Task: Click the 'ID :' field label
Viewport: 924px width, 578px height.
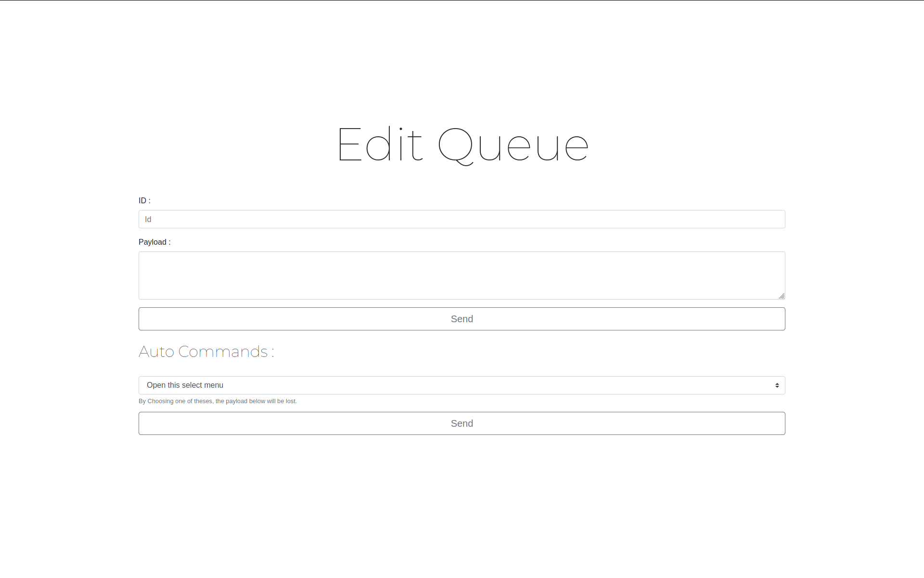Action: pos(144,201)
